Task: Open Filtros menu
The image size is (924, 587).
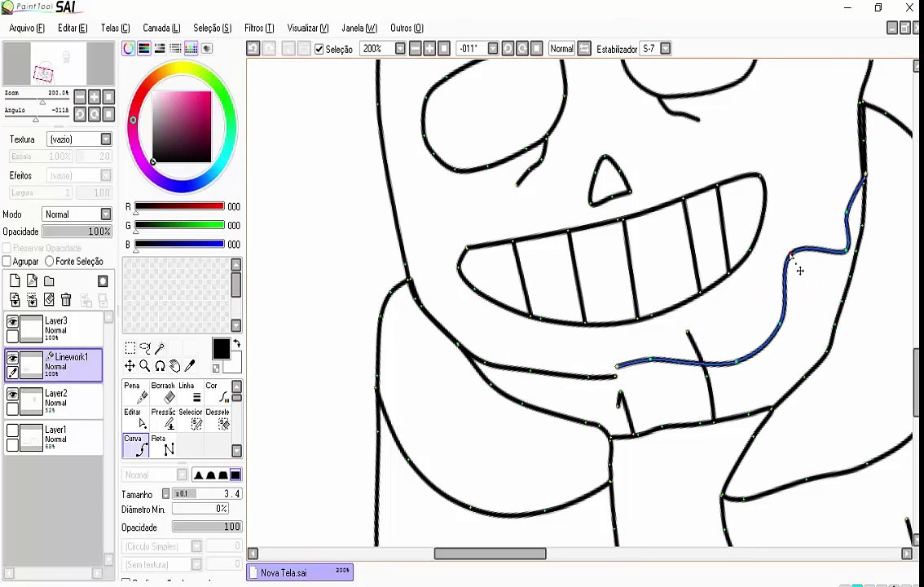Action: coord(259,28)
